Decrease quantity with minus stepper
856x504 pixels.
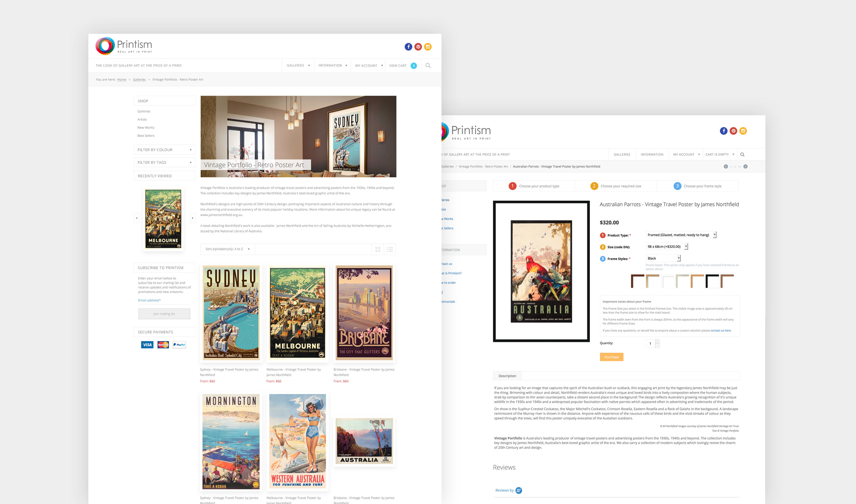[657, 345]
